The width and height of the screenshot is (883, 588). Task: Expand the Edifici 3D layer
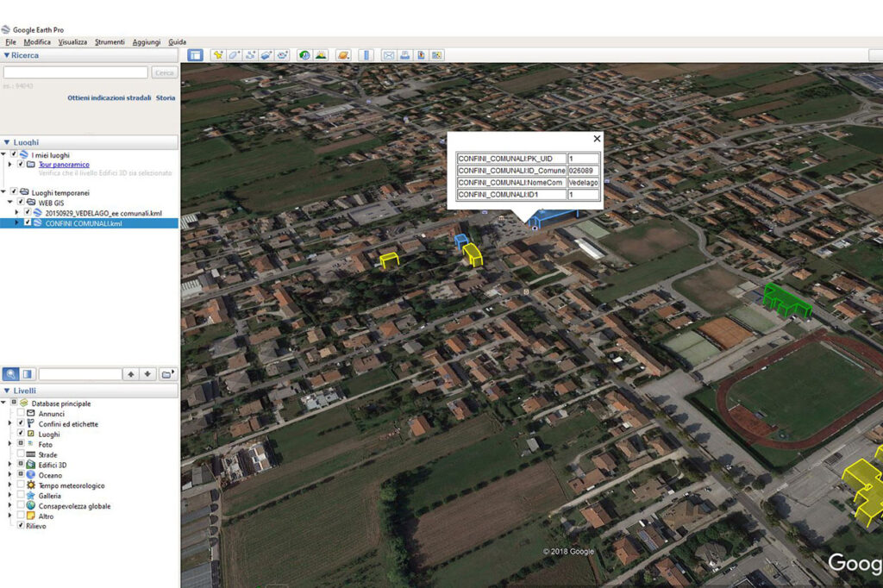(9, 465)
